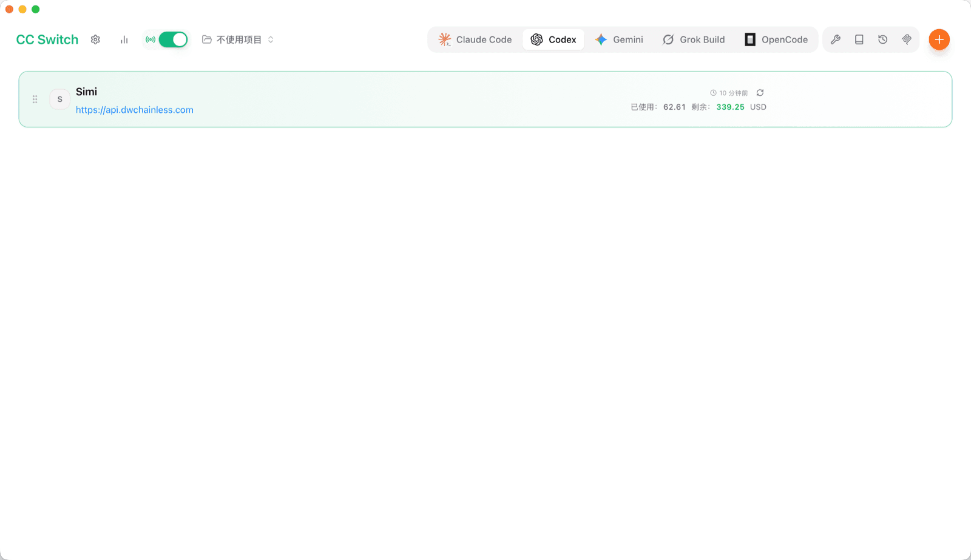Switch to the OpenCode tab
The image size is (971, 560).
[x=776, y=39]
